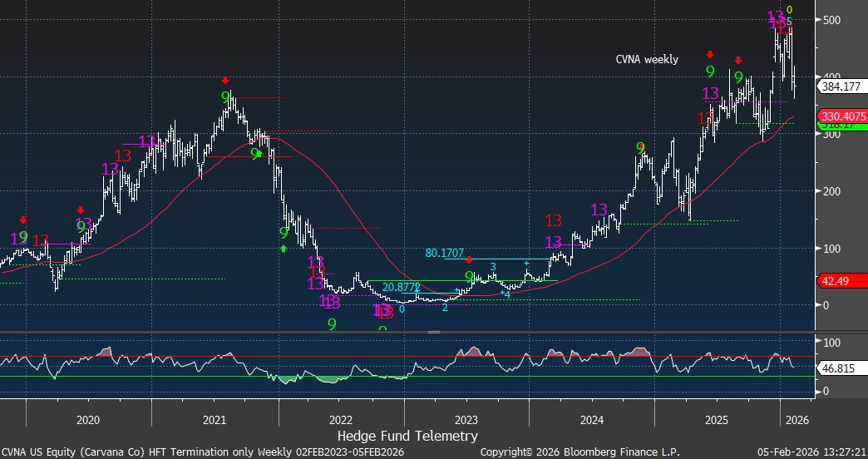Click the red down arrow above the 2021 peak
The image size is (868, 459).
225,81
